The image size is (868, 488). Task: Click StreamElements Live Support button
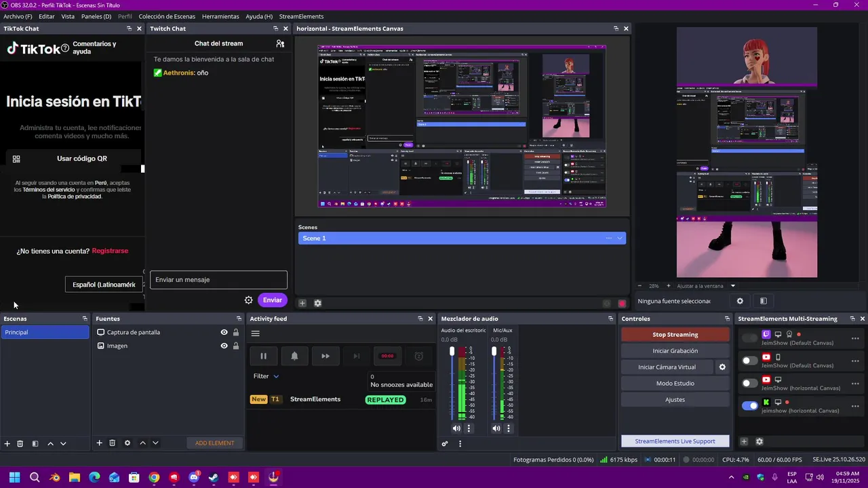(x=675, y=441)
